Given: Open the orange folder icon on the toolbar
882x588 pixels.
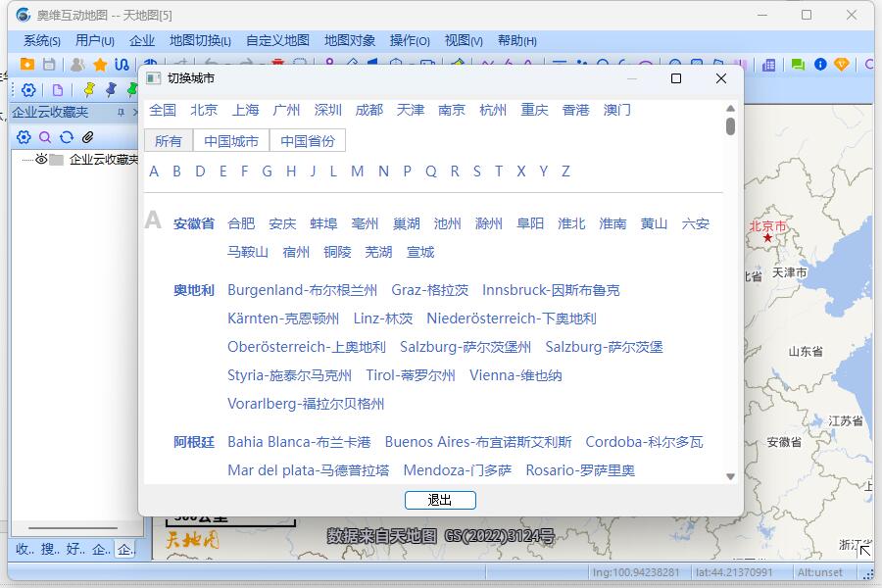Looking at the screenshot, I should click(27, 64).
